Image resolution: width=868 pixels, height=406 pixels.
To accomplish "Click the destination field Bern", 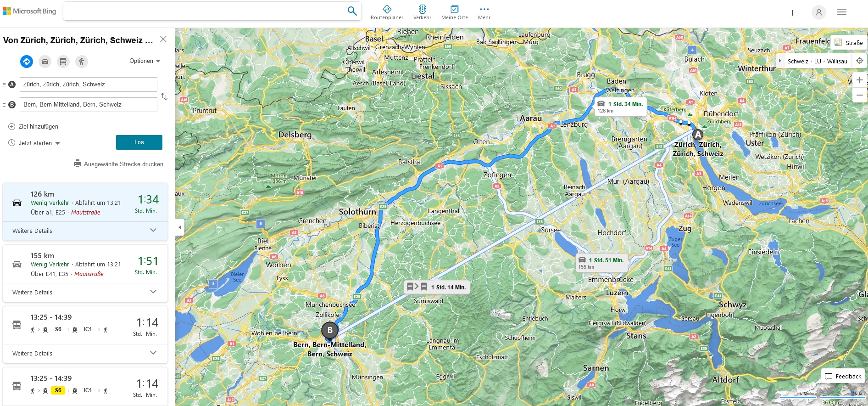I will (89, 105).
